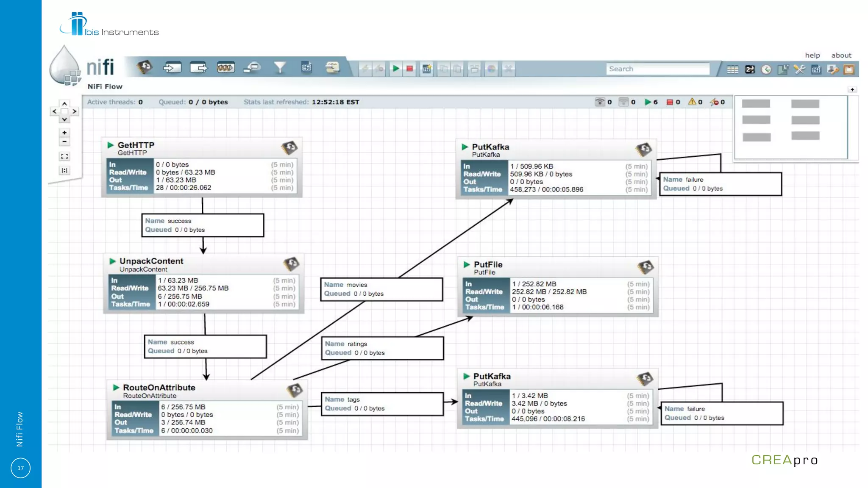Zoom out with the minus button
The height and width of the screenshot is (488, 868).
tap(64, 141)
